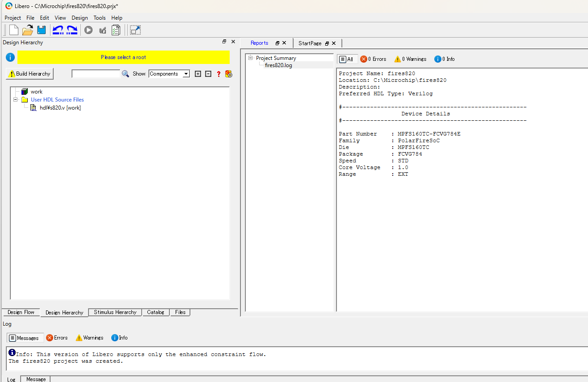Click the Collapse All minus icon
588x382 pixels.
coord(208,74)
